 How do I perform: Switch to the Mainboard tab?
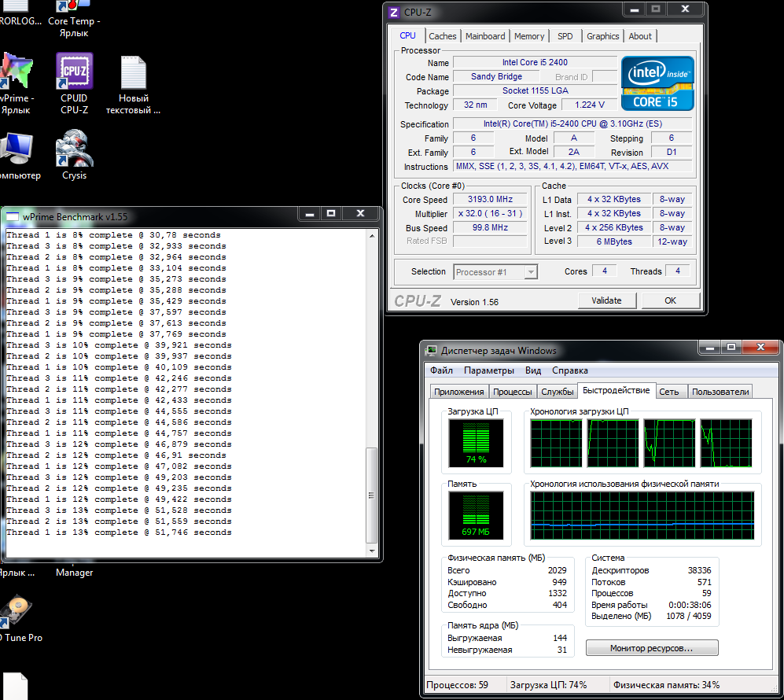coord(485,36)
